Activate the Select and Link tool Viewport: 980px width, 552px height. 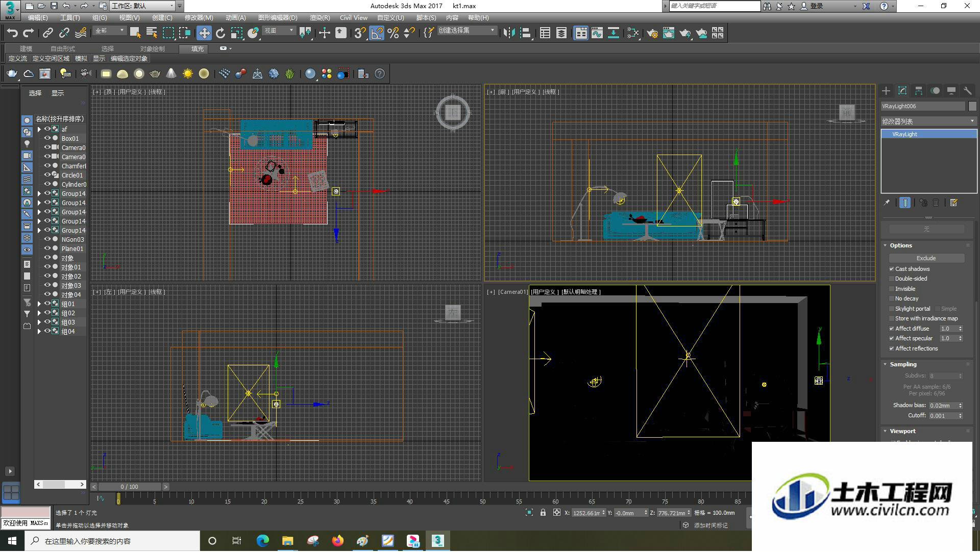[x=48, y=33]
